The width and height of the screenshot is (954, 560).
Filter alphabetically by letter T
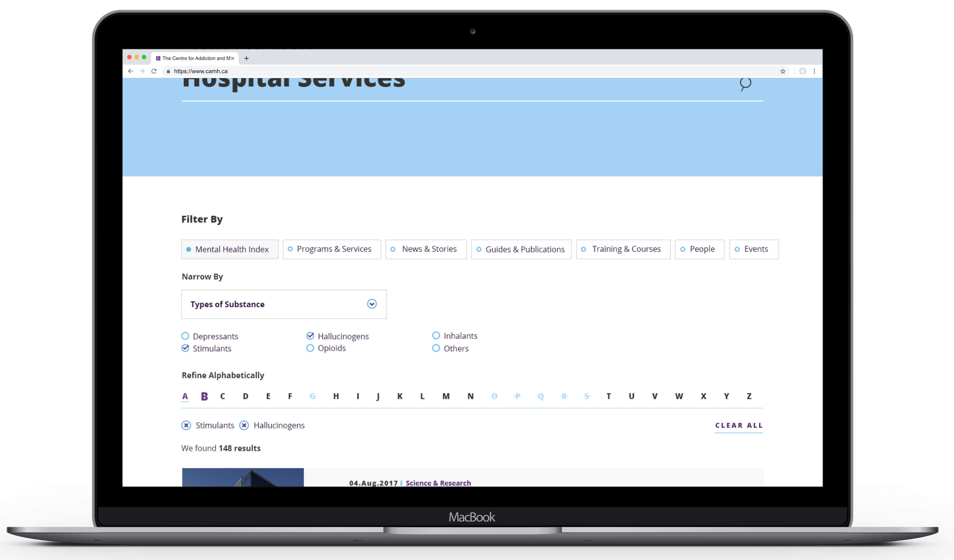(x=608, y=396)
